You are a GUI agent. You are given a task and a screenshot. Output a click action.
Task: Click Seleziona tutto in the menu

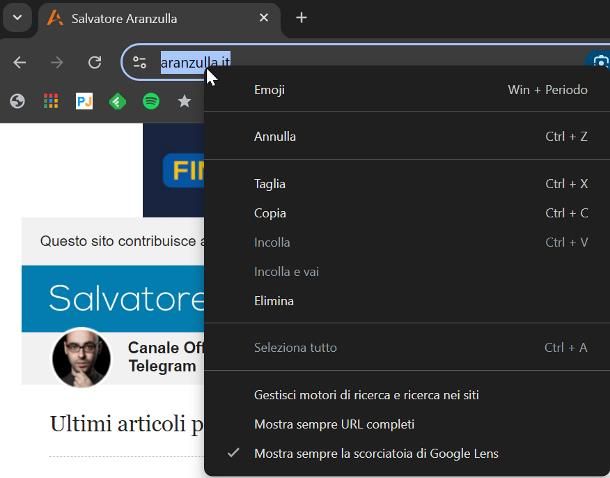(407, 347)
